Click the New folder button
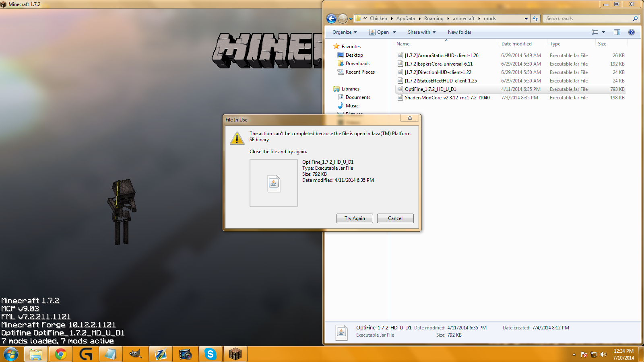The height and width of the screenshot is (362, 644). 460,32
